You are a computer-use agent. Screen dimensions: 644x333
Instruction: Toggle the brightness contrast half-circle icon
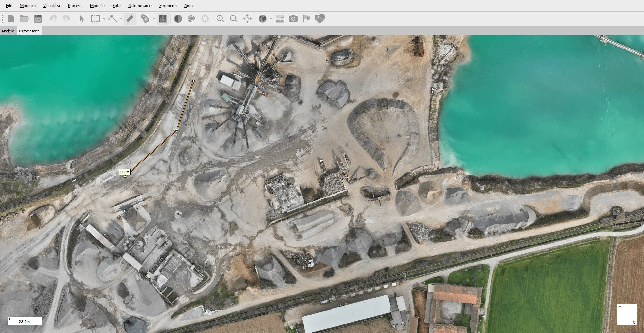coord(178,19)
